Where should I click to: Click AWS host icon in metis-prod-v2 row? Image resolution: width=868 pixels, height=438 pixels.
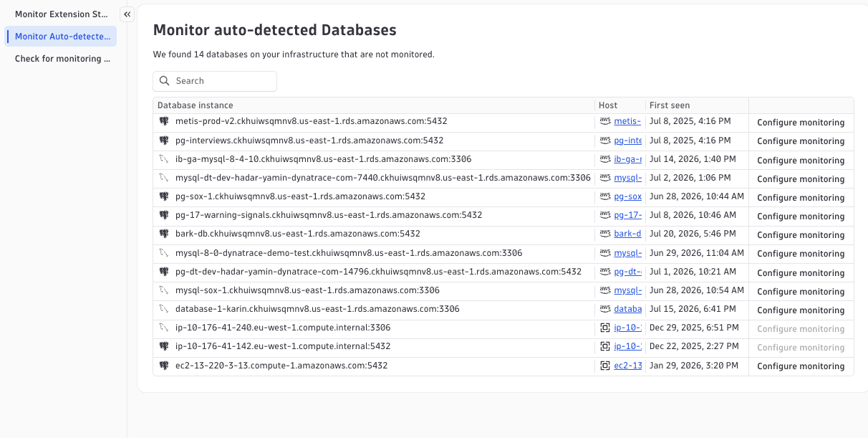[x=605, y=122]
